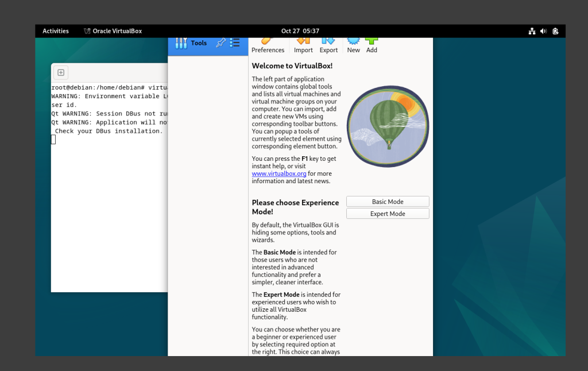Create a new VM with New
Viewport: 588px width, 371px height.
click(354, 45)
